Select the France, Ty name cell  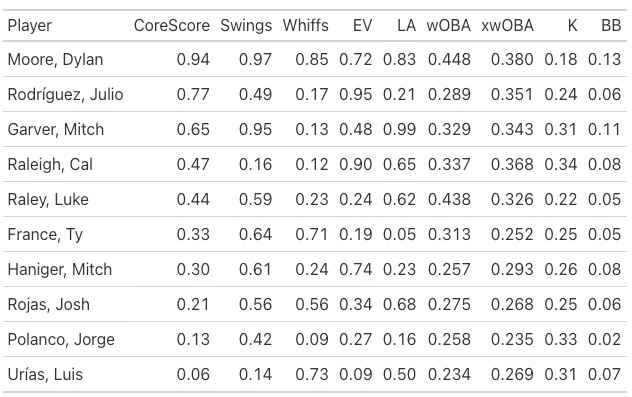tap(45, 235)
